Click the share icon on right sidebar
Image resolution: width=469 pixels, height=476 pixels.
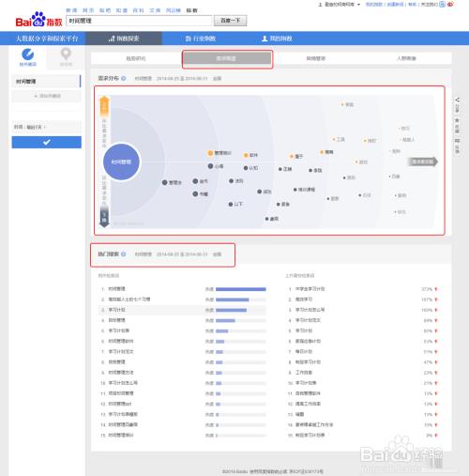coord(457,100)
